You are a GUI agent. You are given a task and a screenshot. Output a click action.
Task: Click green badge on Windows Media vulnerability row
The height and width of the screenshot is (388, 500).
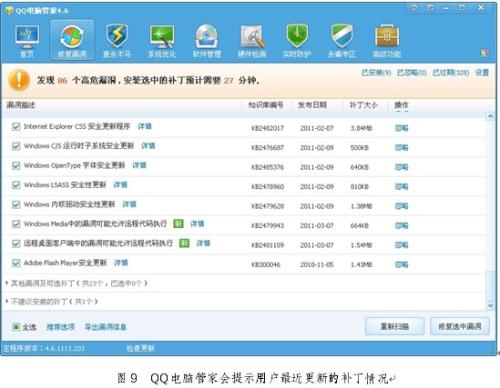coord(178,224)
